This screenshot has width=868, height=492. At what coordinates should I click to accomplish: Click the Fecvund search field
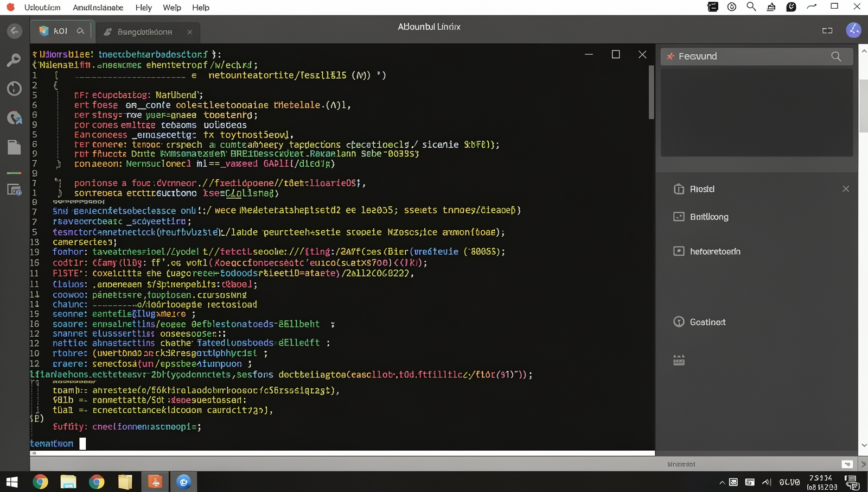(756, 56)
